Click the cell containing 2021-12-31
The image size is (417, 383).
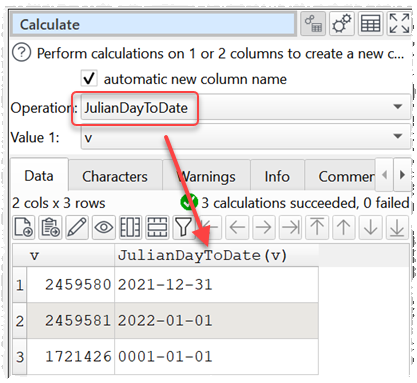[216, 285]
